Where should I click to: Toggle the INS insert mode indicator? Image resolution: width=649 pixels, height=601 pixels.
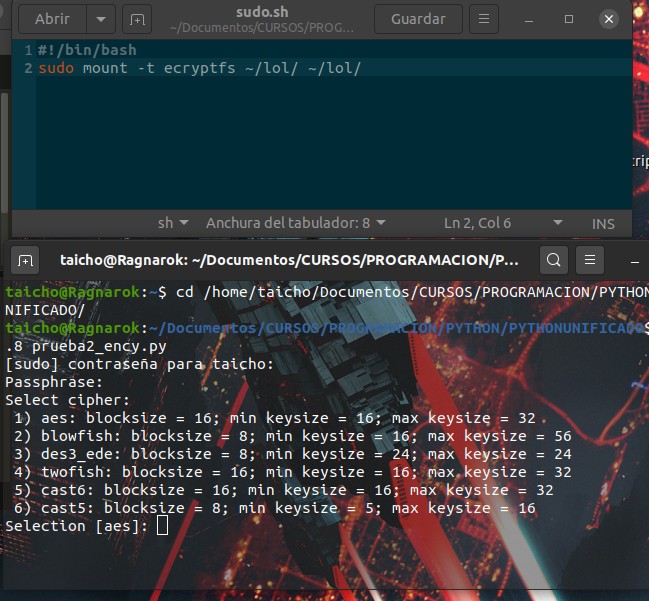point(603,224)
